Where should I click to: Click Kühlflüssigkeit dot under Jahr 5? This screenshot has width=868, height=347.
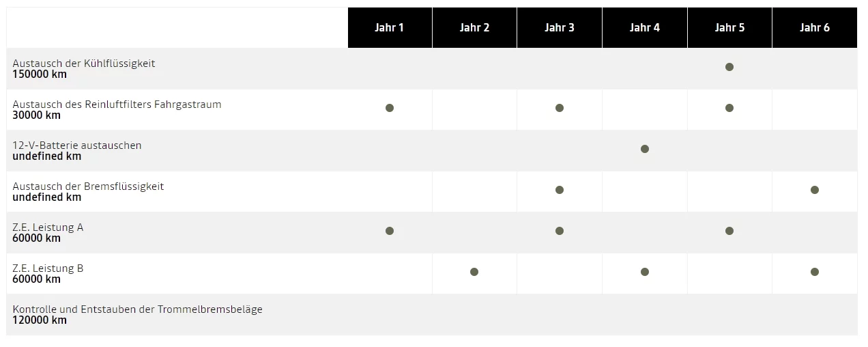(x=729, y=67)
